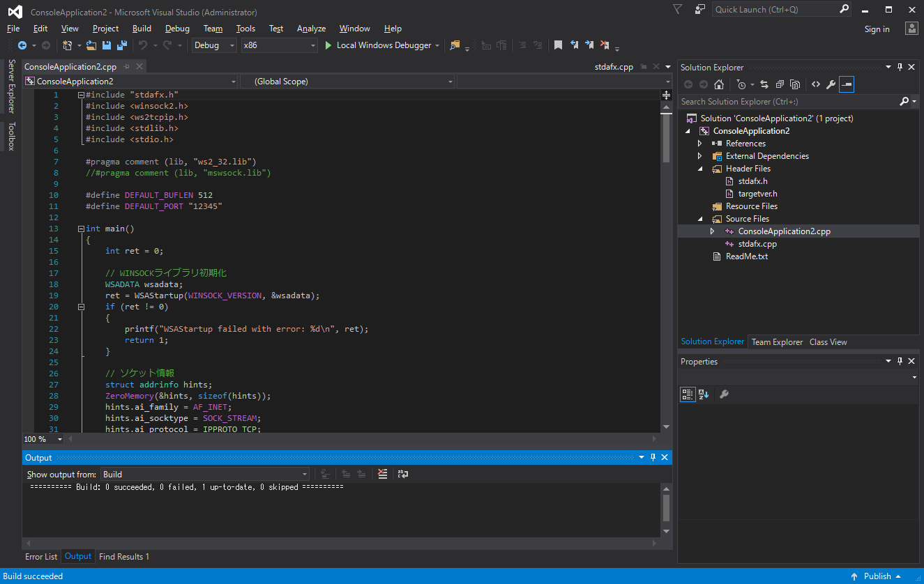924x584 pixels.
Task: Click Clear All icon in Output panel
Action: click(382, 474)
